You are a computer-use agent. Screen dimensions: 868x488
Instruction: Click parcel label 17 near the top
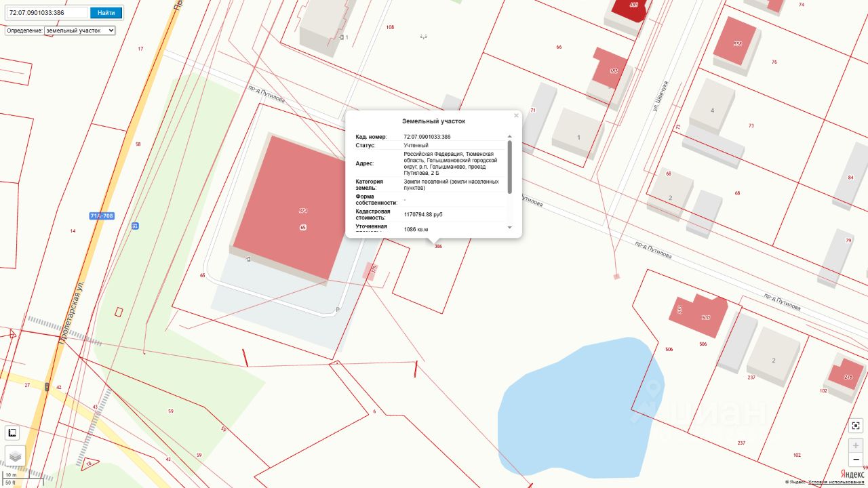140,49
